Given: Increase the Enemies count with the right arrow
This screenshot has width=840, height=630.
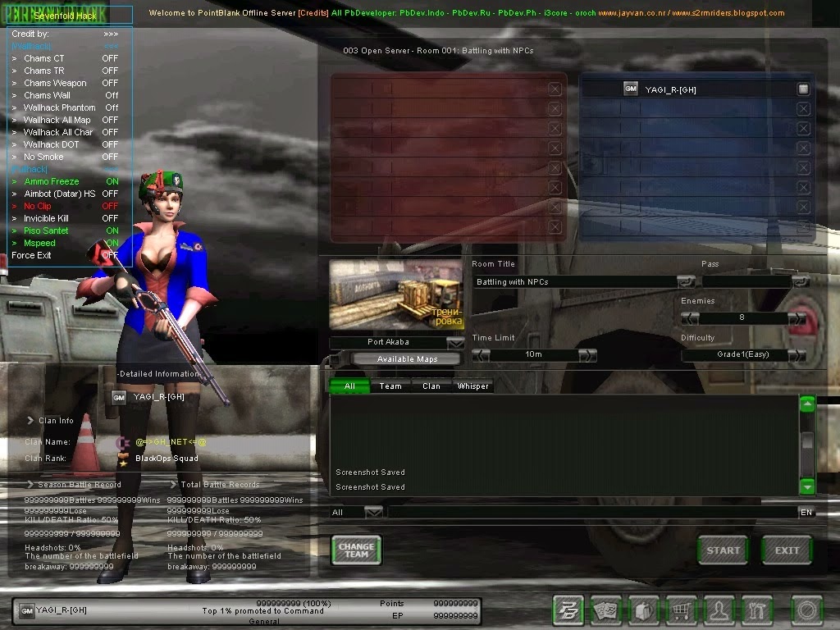Looking at the screenshot, I should (x=799, y=318).
